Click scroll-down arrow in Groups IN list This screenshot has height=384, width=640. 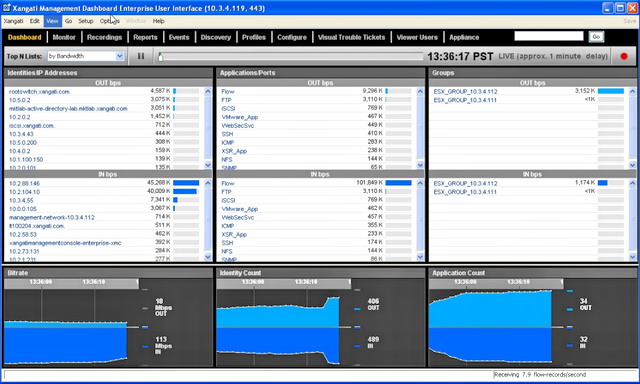tap(633, 257)
